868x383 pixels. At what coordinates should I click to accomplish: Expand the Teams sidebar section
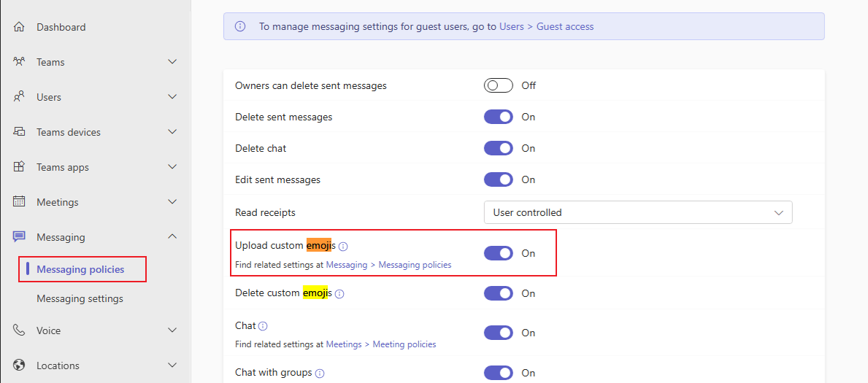pyautogui.click(x=172, y=61)
